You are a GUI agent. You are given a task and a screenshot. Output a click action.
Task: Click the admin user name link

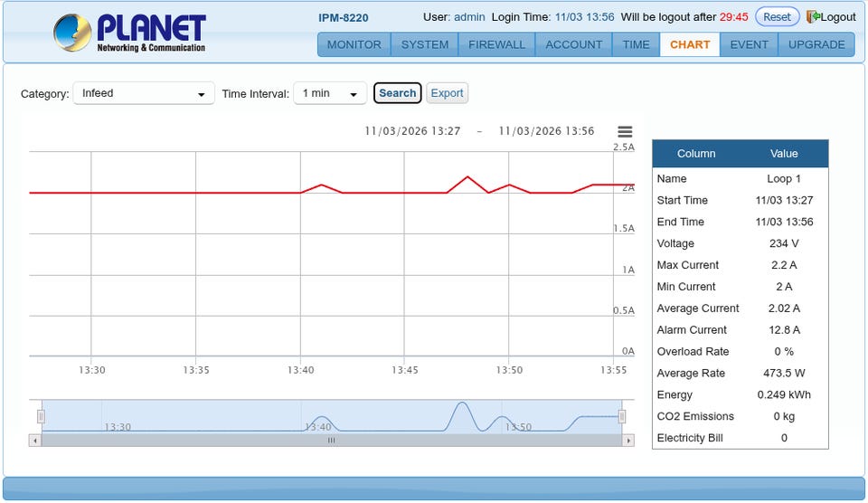pos(469,17)
